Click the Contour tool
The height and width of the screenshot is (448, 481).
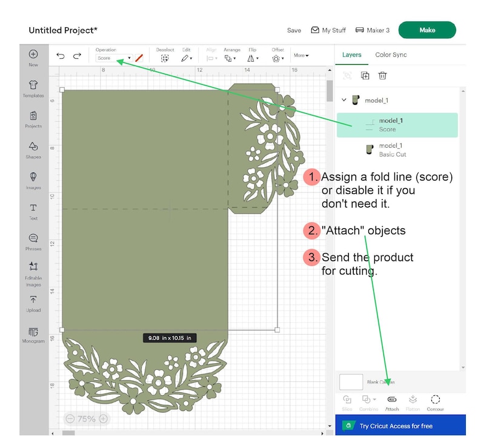(436, 403)
